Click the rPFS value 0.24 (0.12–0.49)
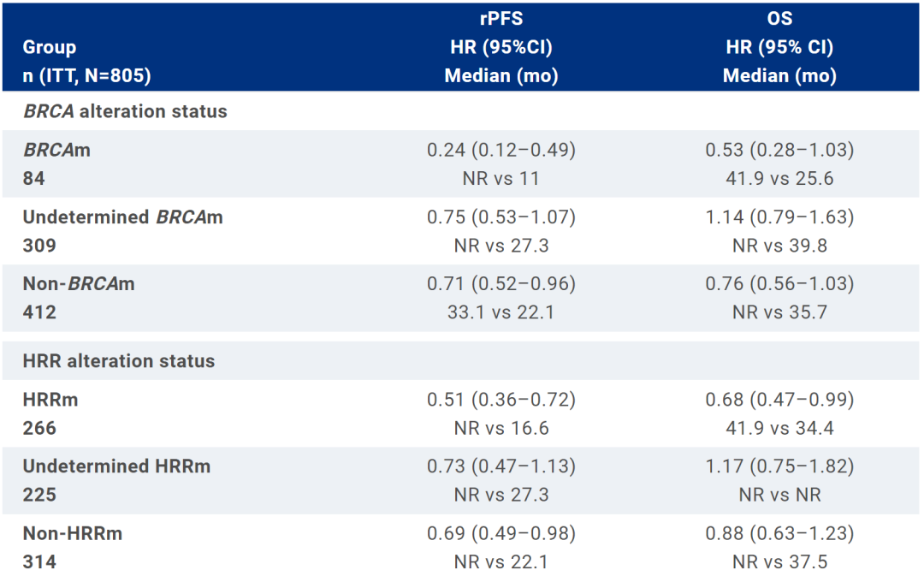The image size is (924, 588). (x=501, y=150)
